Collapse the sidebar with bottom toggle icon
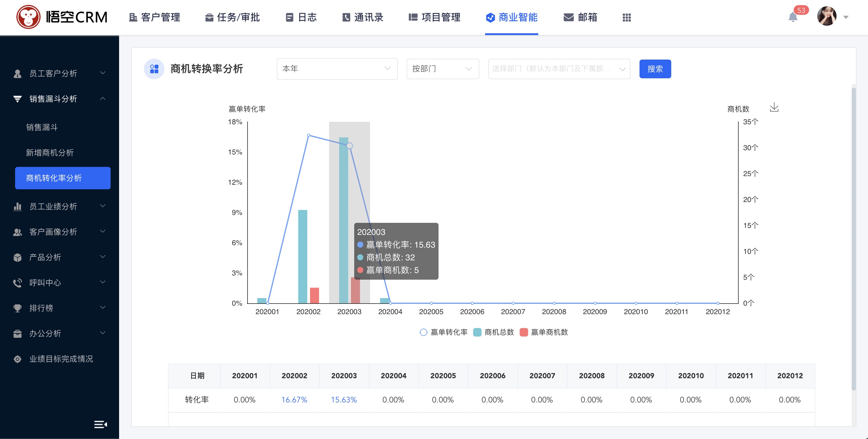 click(x=100, y=424)
